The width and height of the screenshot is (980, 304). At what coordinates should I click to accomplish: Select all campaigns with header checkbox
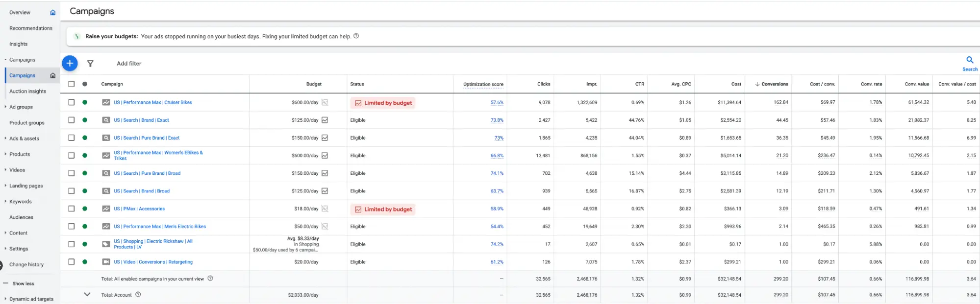point(72,84)
